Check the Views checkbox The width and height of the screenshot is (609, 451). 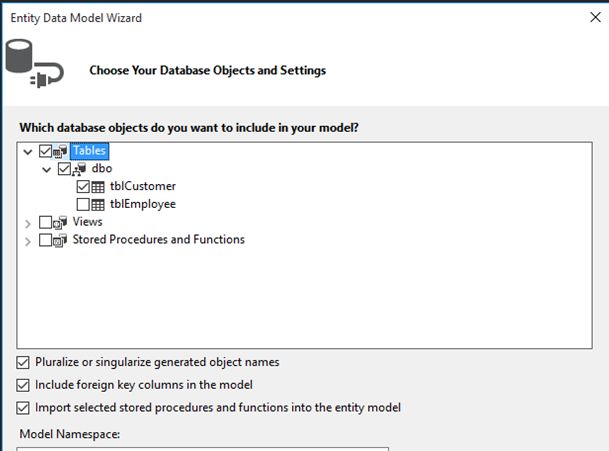coord(45,222)
